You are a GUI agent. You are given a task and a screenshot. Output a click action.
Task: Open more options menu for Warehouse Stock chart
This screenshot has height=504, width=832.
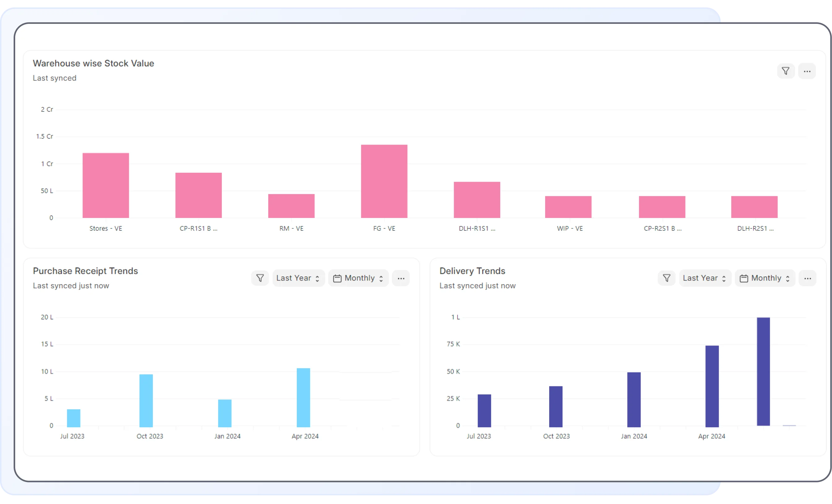click(807, 71)
